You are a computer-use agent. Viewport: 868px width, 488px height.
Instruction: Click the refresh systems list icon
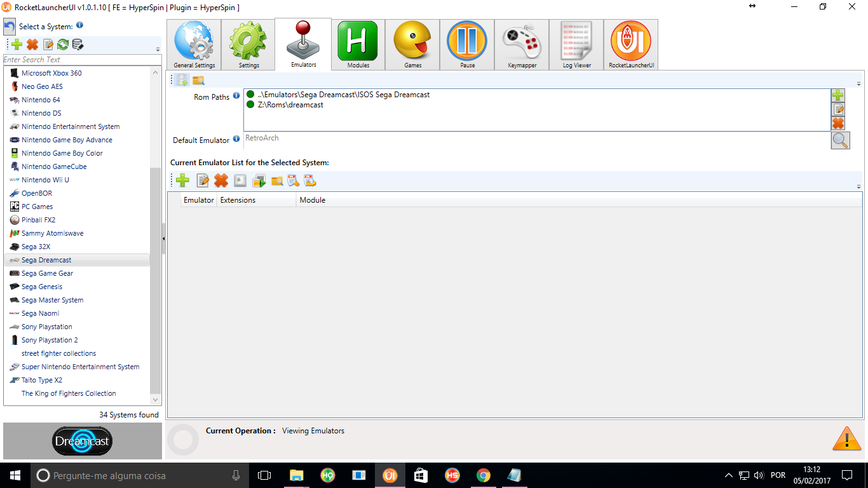[63, 44]
